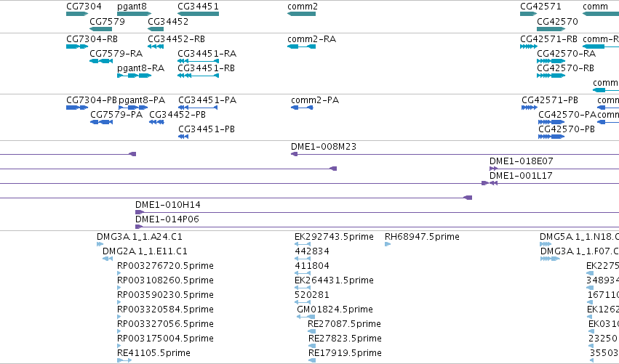Click the CG34451 gene label

[x=198, y=7]
